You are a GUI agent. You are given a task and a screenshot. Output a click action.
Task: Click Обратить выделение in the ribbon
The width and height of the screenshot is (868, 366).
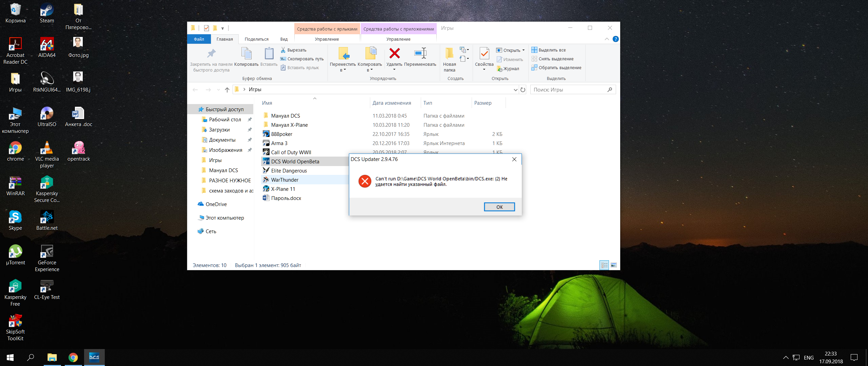[556, 67]
